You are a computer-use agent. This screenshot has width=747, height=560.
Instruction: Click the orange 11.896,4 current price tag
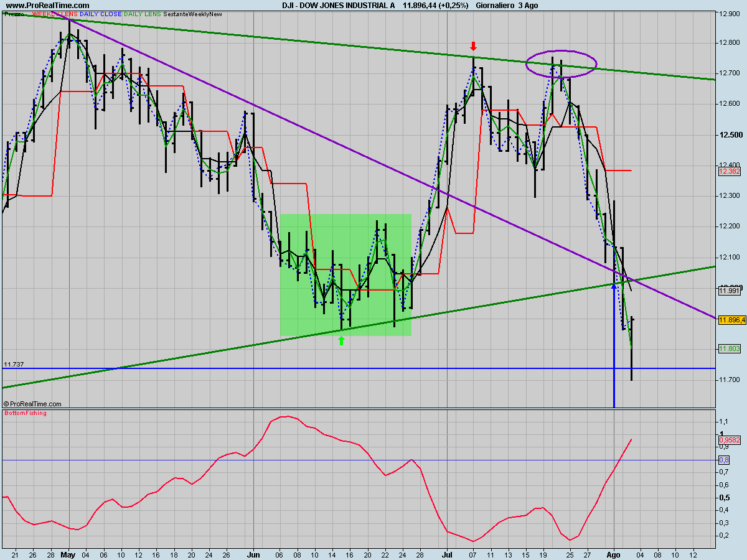732,320
